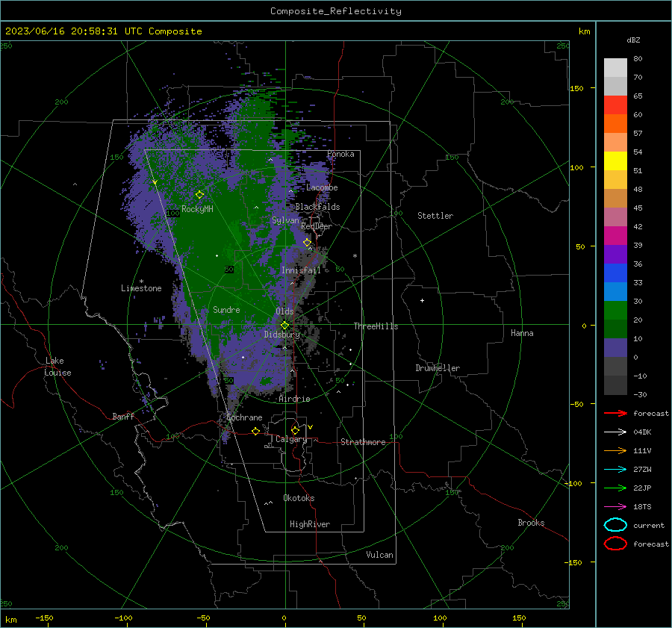The image size is (672, 628).
Task: Select the blue 33-36 dBZ color band
Action: tap(615, 273)
